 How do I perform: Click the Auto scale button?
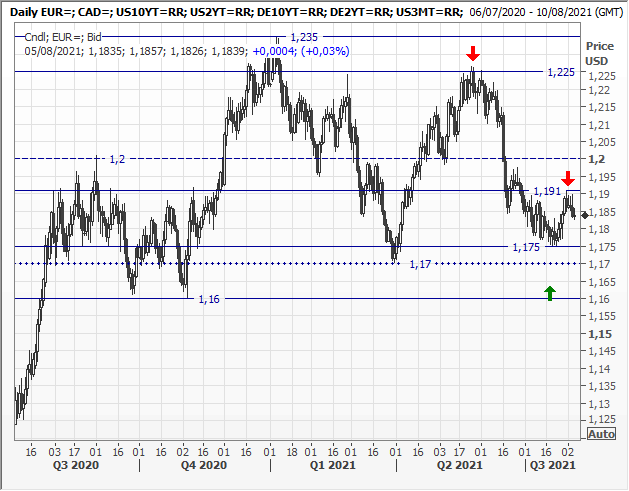click(x=601, y=435)
